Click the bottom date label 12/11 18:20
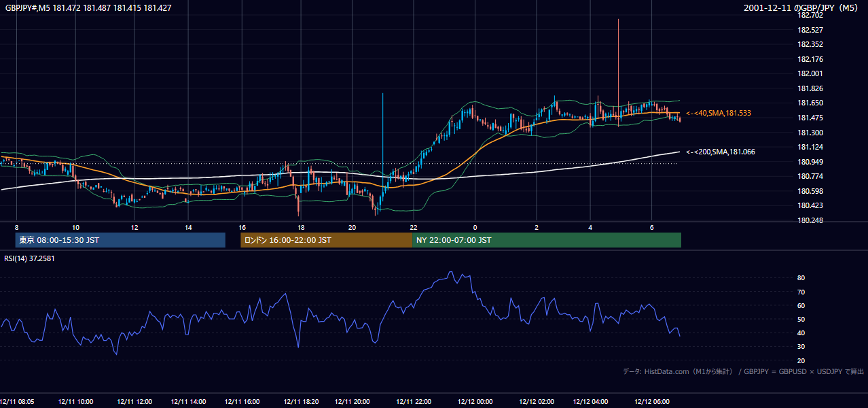The height and width of the screenshot is (408, 868). click(x=300, y=402)
